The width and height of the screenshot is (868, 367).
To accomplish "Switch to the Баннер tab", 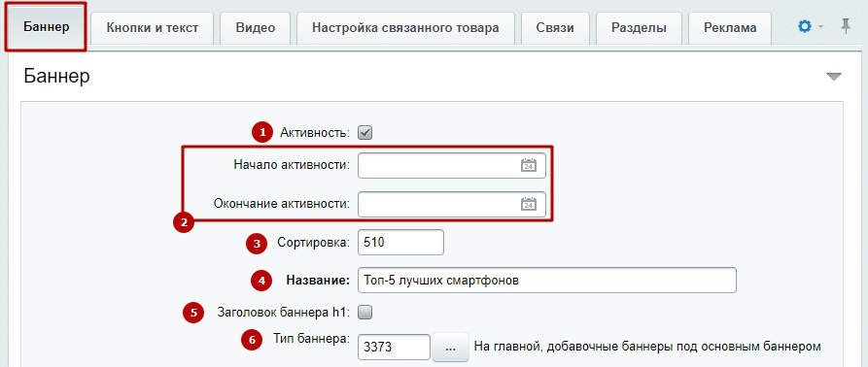I will tap(46, 27).
